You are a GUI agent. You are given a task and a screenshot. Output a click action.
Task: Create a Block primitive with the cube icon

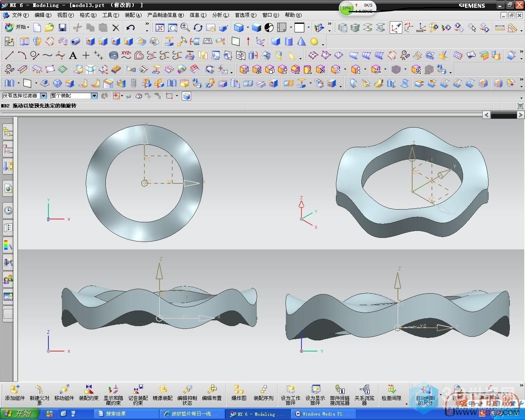tap(276, 41)
